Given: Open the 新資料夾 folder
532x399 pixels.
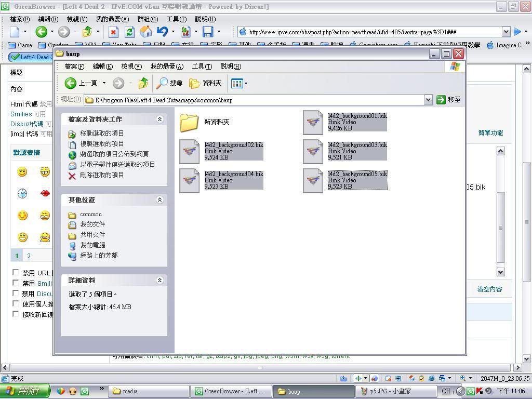Looking at the screenshot, I should pyautogui.click(x=189, y=122).
